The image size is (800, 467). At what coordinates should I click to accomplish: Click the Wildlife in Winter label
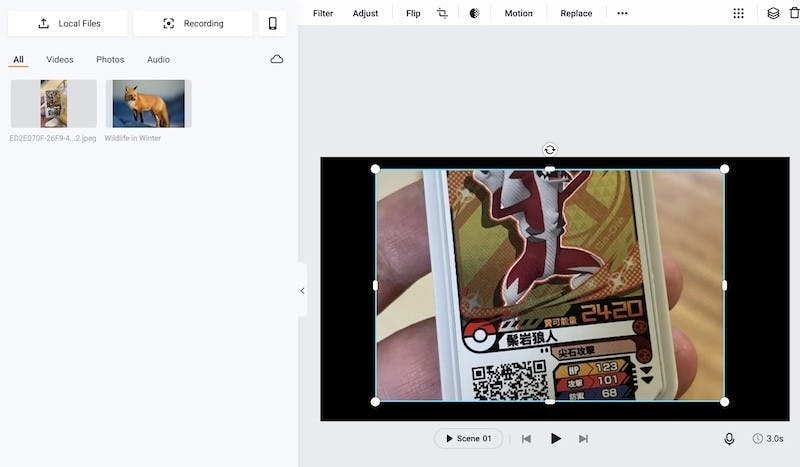[133, 138]
